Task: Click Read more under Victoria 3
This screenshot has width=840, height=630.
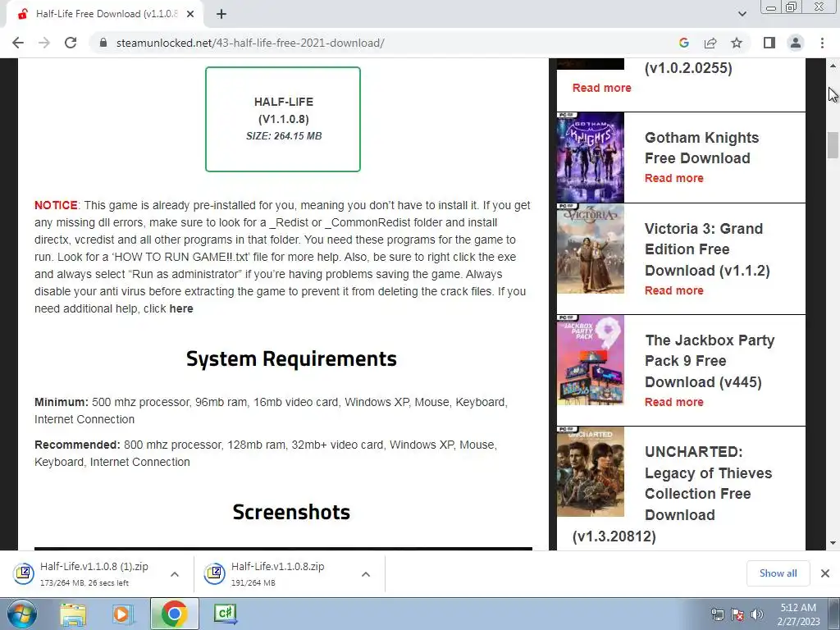Action: click(674, 290)
